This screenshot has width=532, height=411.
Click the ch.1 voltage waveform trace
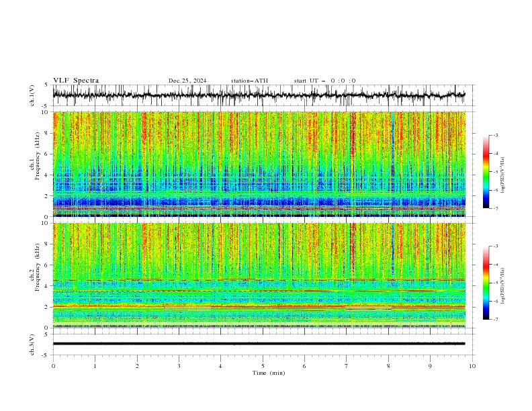[x=259, y=95]
